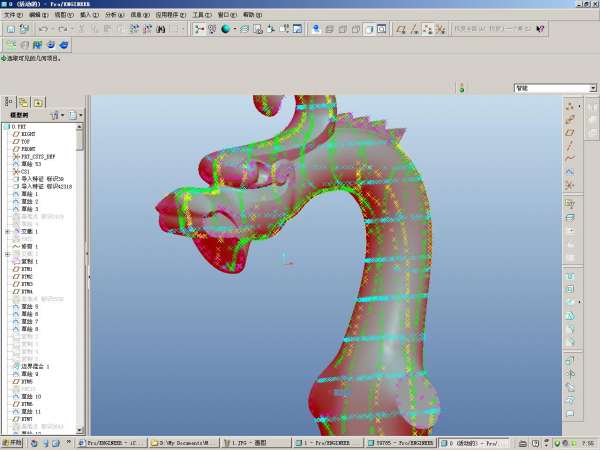Click the context help cursor icon

pos(540,29)
